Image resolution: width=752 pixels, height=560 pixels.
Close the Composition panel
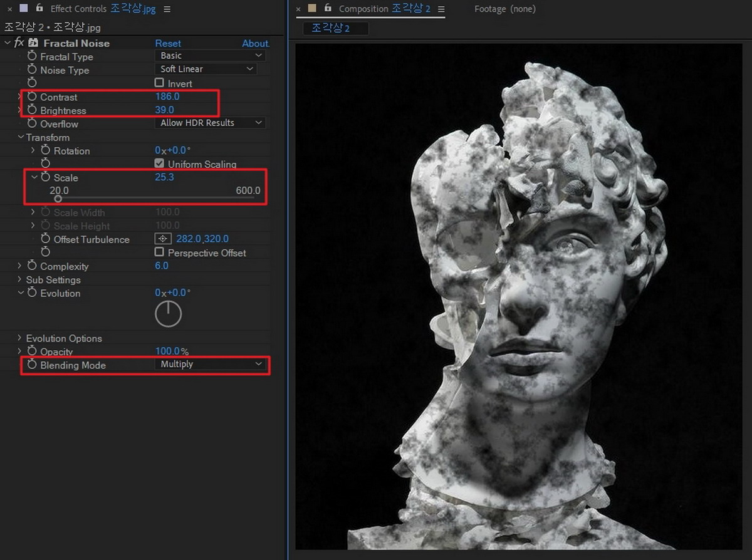(298, 9)
